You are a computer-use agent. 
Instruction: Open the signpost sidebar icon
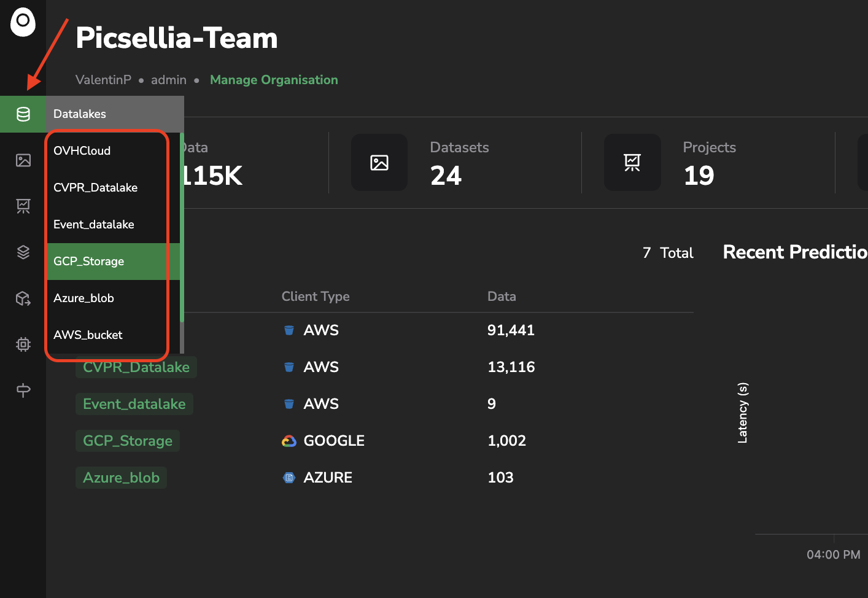23,390
